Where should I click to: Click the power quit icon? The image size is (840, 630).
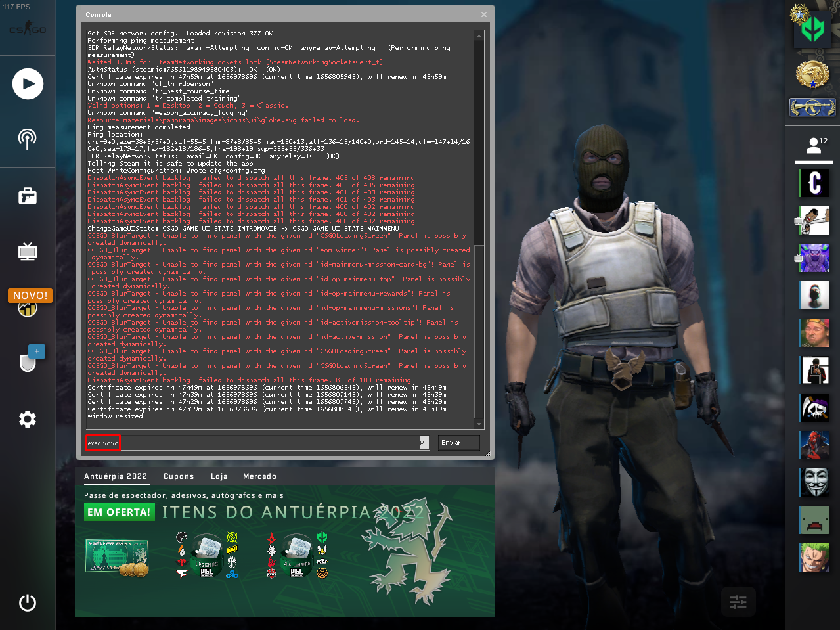tap(28, 602)
